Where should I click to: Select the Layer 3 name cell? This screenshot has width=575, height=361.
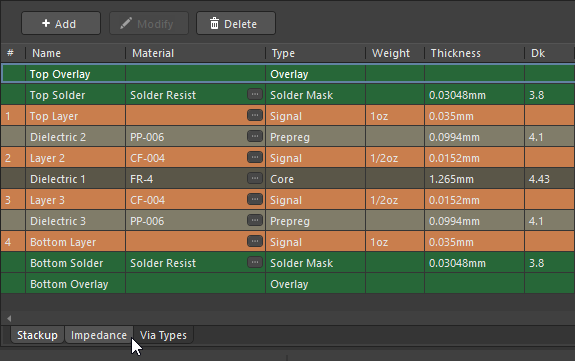click(x=76, y=200)
